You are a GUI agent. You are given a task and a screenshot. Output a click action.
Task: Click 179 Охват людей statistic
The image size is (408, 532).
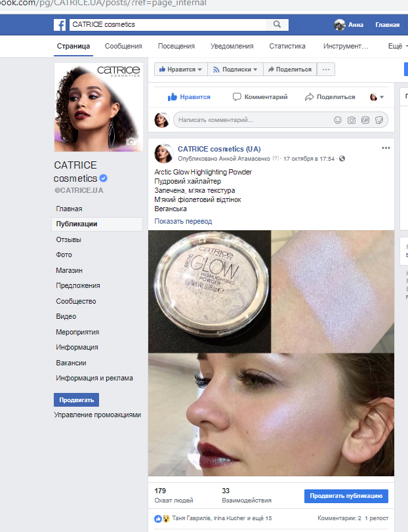tap(174, 495)
